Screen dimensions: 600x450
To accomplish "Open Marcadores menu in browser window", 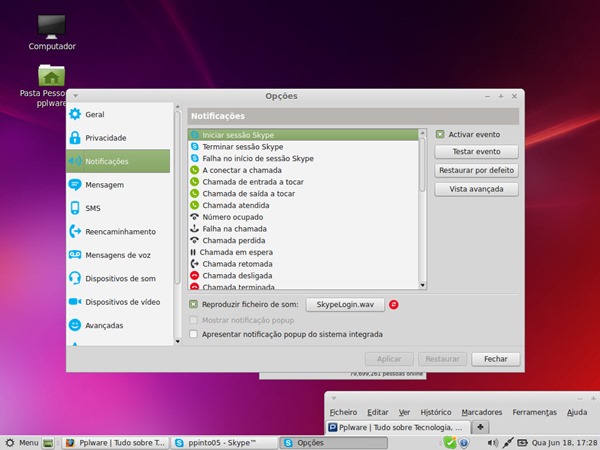I will pyautogui.click(x=482, y=412).
